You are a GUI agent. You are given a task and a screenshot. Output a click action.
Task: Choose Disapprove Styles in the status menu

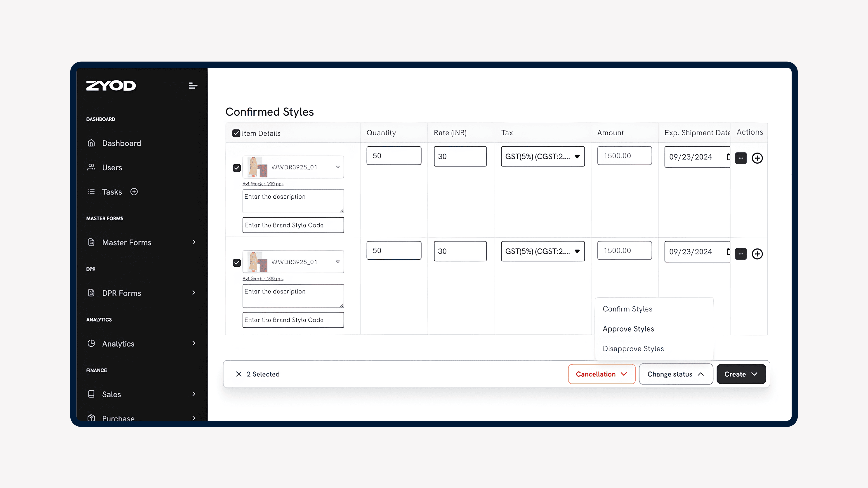point(633,349)
